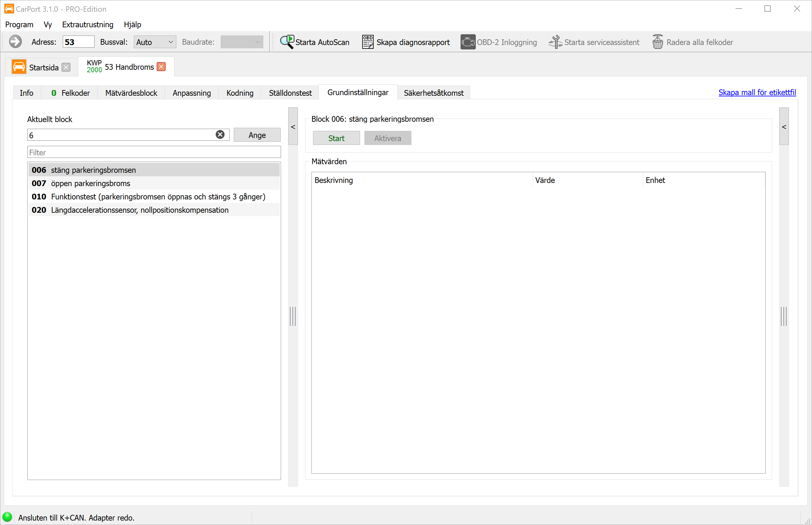
Task: Click the Aktuellt block number field
Action: click(x=128, y=135)
